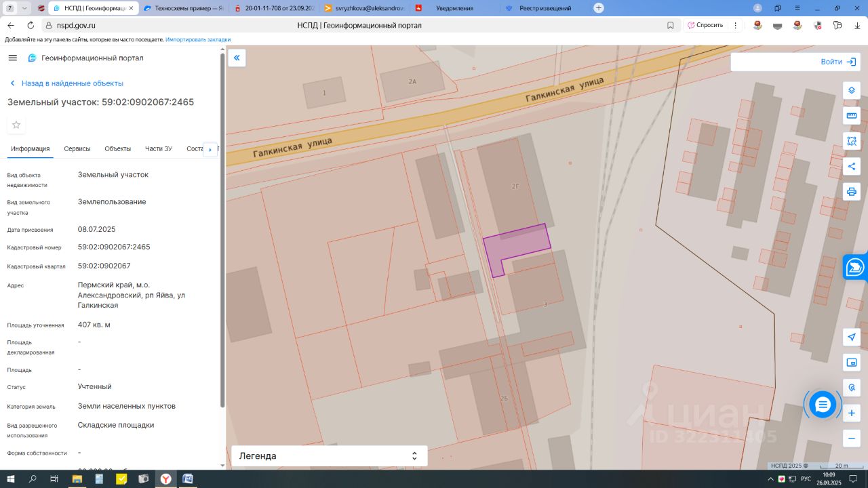The height and width of the screenshot is (488, 868).
Task: Add the land plot to favorites
Action: tap(16, 125)
